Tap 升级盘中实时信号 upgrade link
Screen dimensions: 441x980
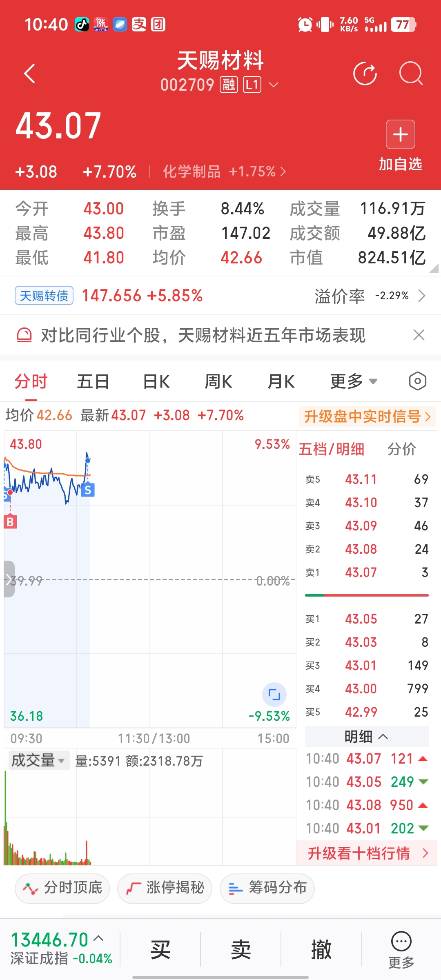click(x=367, y=416)
